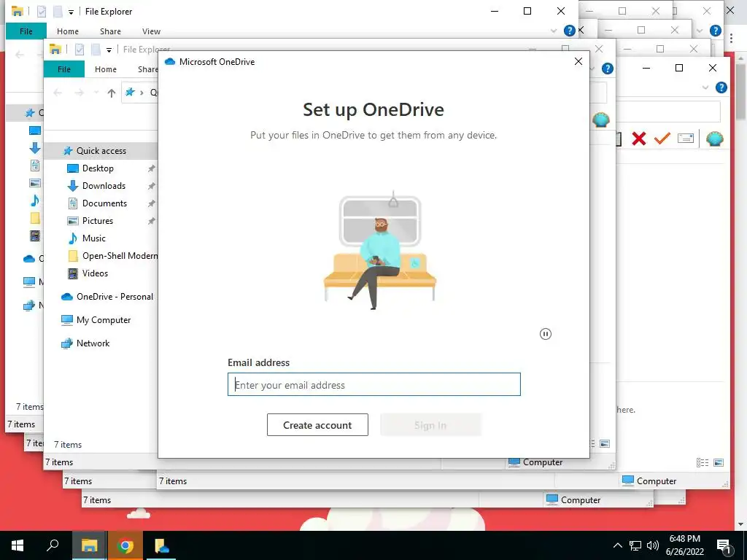Open Quick Access Toolbar dropdown in rearmost Explorer title bar

71,12
